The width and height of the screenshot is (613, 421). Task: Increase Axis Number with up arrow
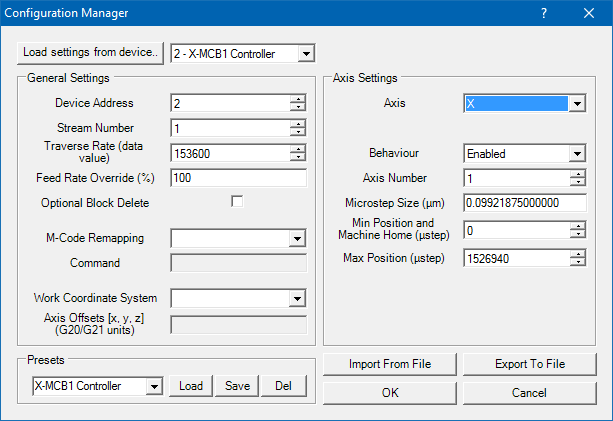(577, 174)
